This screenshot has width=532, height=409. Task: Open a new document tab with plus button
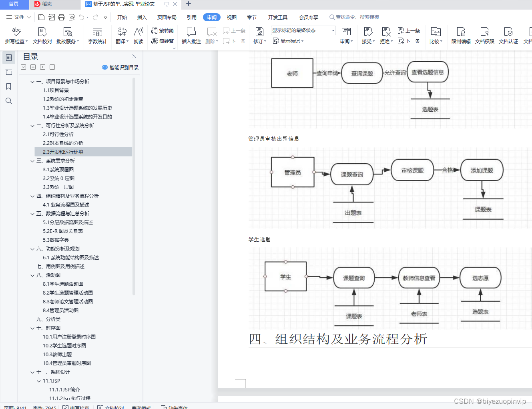189,4
